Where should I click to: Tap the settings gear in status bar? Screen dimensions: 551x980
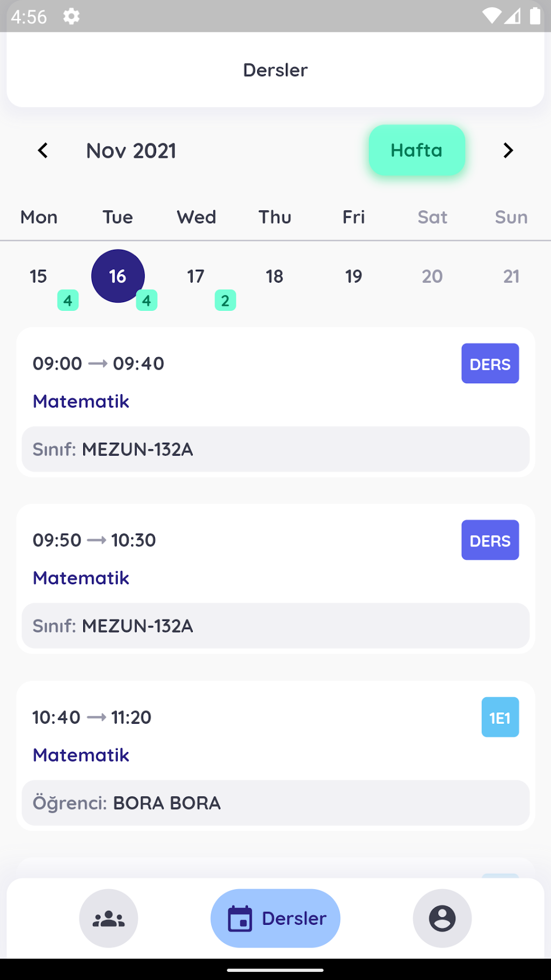tap(71, 17)
